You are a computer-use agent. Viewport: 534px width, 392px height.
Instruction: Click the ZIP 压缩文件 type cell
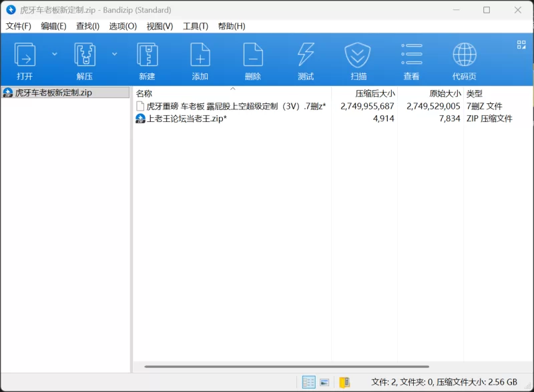coord(489,119)
